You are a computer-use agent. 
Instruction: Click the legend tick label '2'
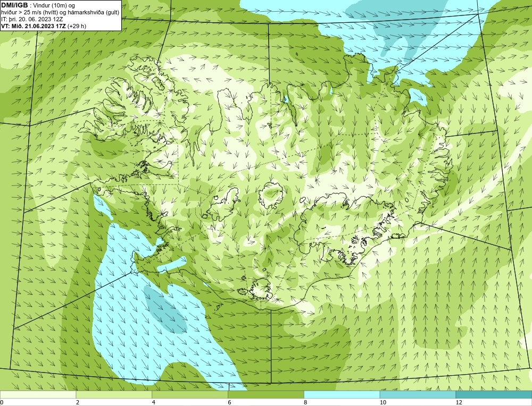coord(78,402)
